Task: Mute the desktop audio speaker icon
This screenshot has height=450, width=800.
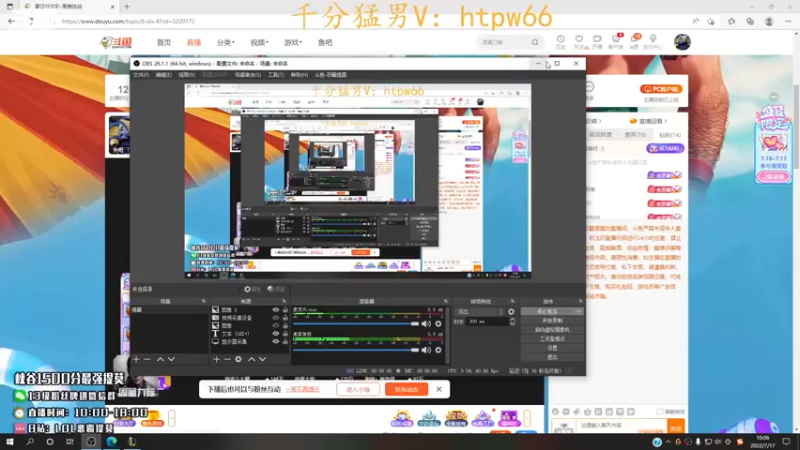Action: 427,350
